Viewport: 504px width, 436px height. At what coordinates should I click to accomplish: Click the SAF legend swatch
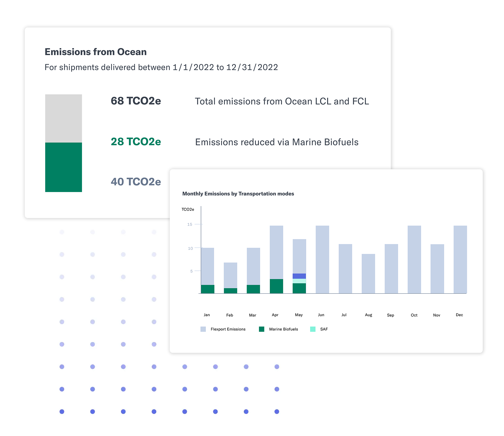pyautogui.click(x=313, y=329)
